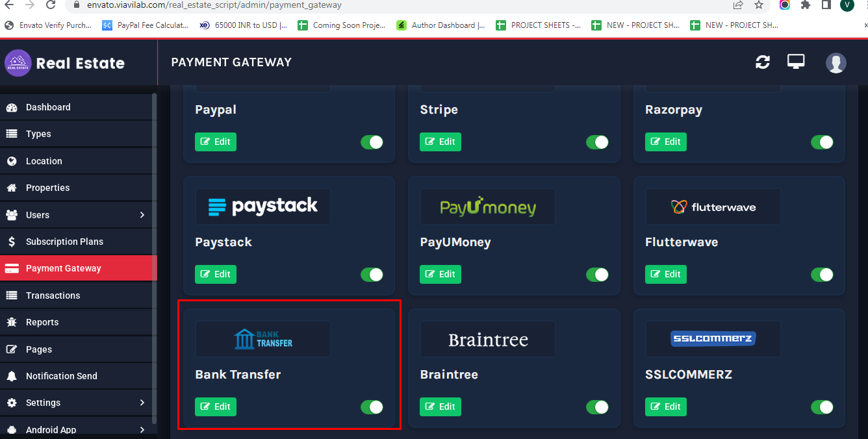The image size is (868, 439).
Task: Click Edit under PayUMoney
Action: point(440,274)
